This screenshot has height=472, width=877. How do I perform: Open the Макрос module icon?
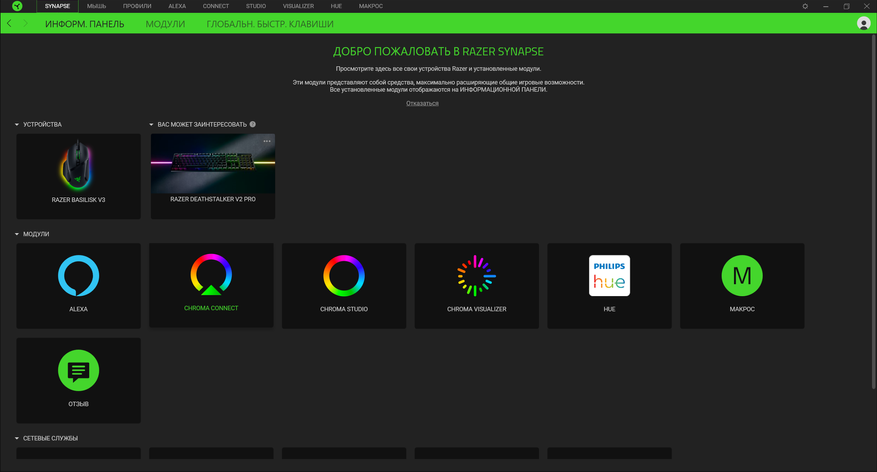[x=742, y=276]
